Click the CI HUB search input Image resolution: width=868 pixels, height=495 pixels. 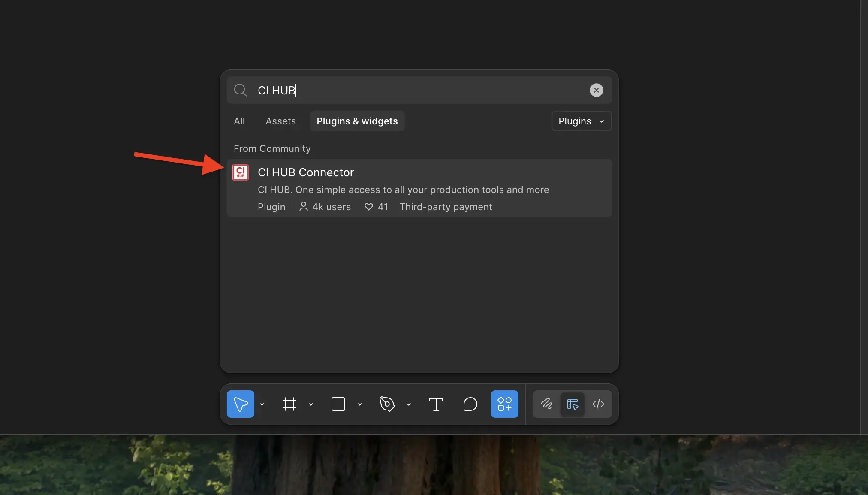[x=419, y=90]
